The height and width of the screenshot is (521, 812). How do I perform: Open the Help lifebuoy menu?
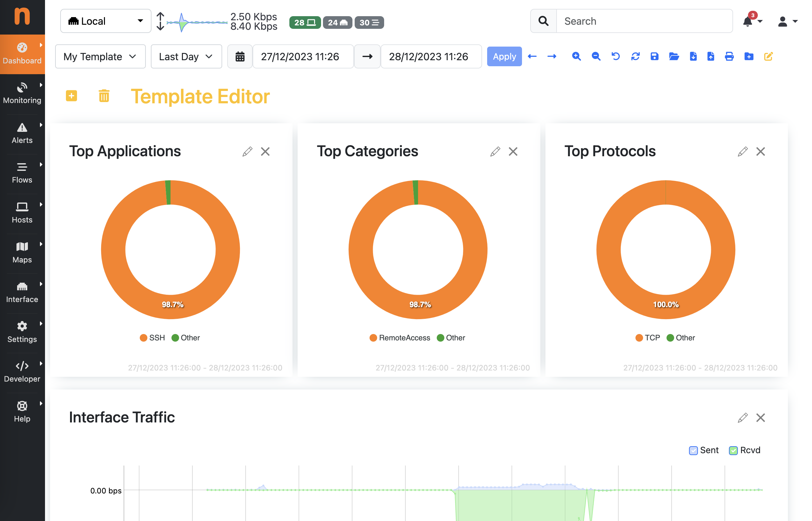pyautogui.click(x=22, y=412)
